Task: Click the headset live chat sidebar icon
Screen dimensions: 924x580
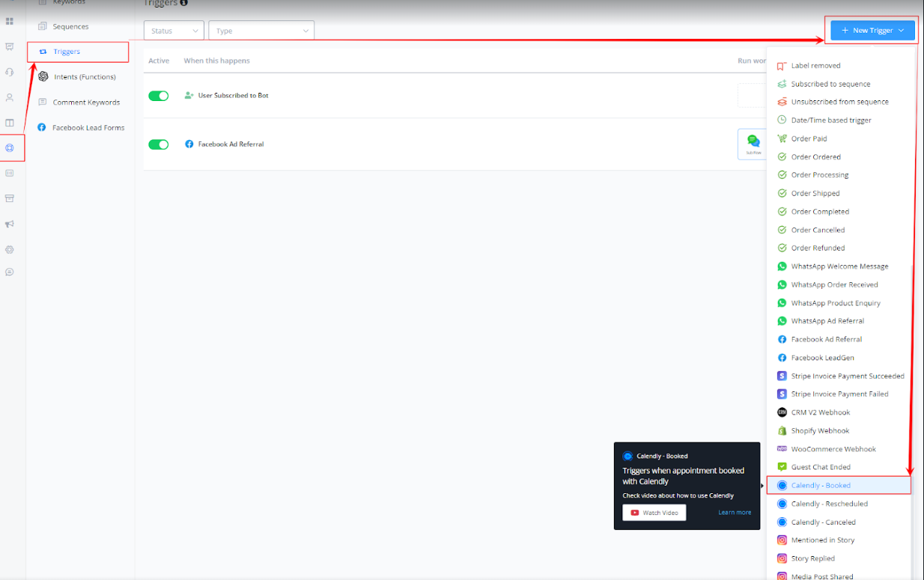Action: point(10,72)
